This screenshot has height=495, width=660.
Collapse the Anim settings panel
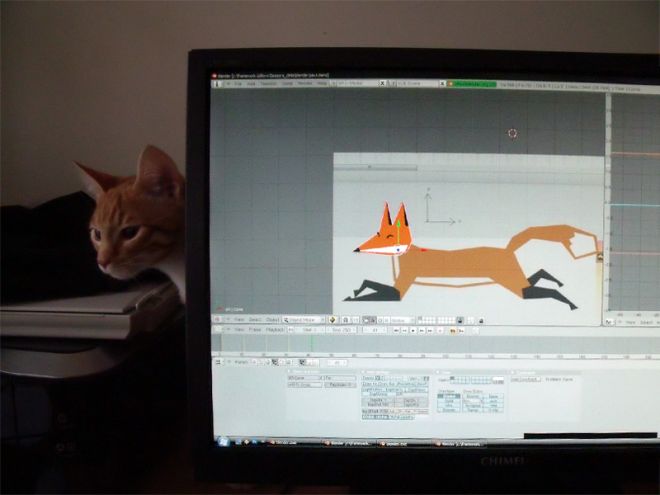click(x=362, y=372)
